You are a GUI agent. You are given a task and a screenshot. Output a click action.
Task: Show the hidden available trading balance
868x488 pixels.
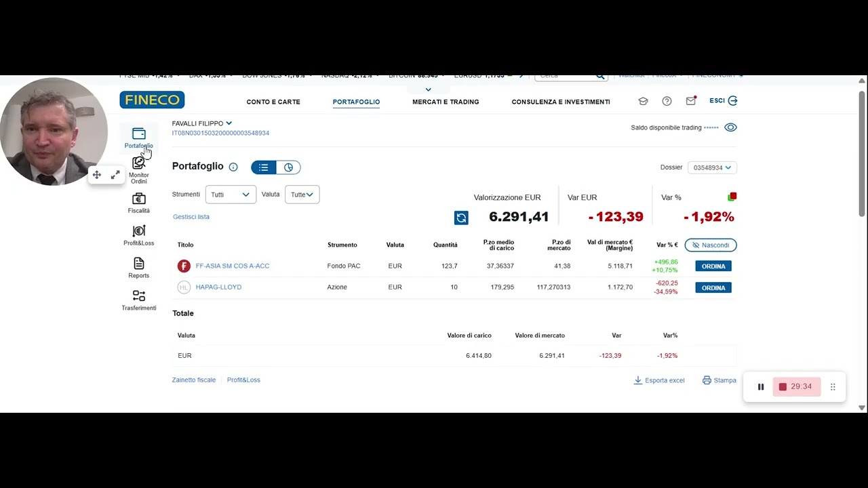pyautogui.click(x=730, y=127)
